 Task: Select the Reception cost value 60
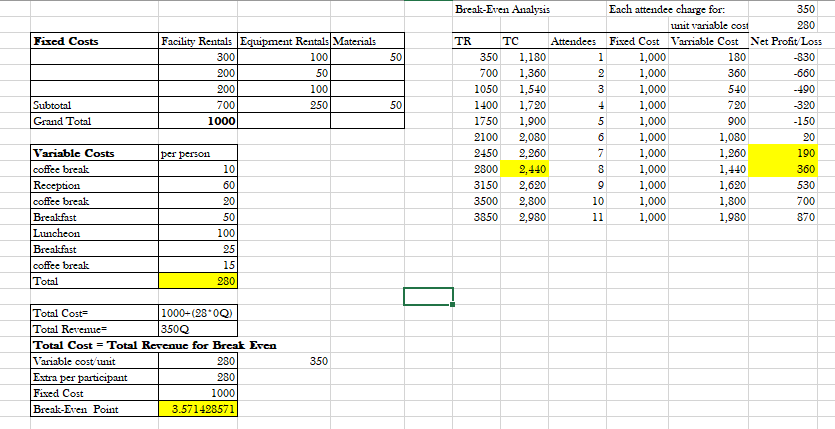click(198, 185)
